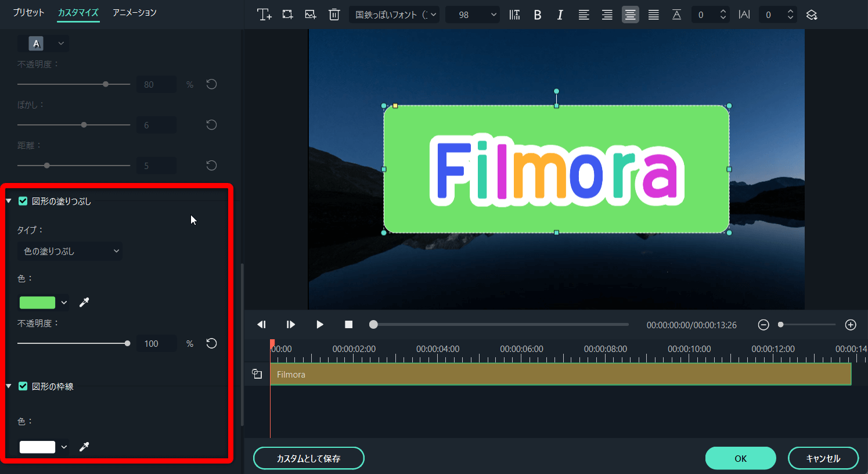Uncheck the 図形の塗りつぶし checkbox
868x474 pixels.
coord(23,201)
